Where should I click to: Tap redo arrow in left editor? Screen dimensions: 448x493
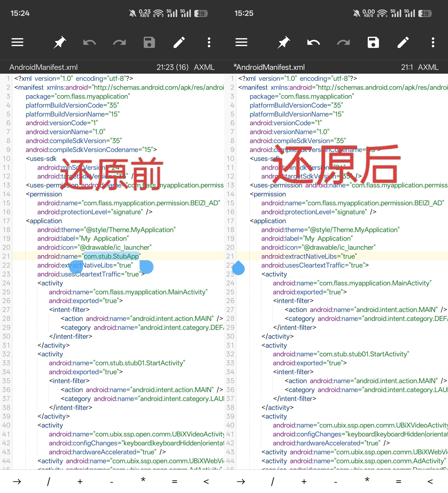click(119, 43)
